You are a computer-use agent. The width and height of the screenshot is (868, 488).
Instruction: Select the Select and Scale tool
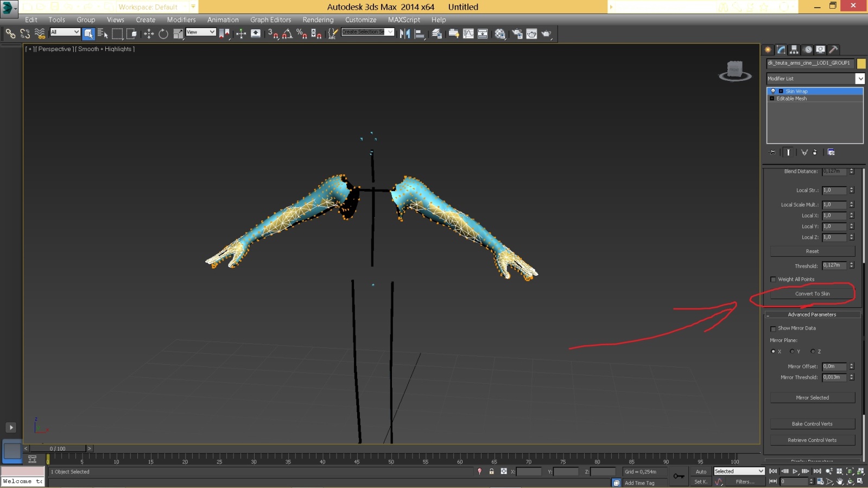click(x=178, y=34)
